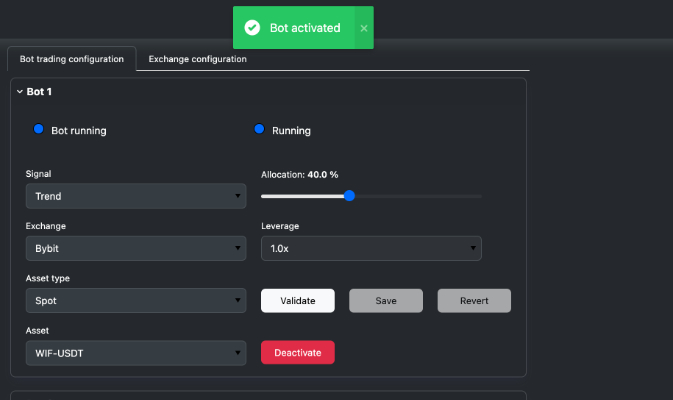Open the Asset dropdown showing WIF-USDT

click(136, 353)
